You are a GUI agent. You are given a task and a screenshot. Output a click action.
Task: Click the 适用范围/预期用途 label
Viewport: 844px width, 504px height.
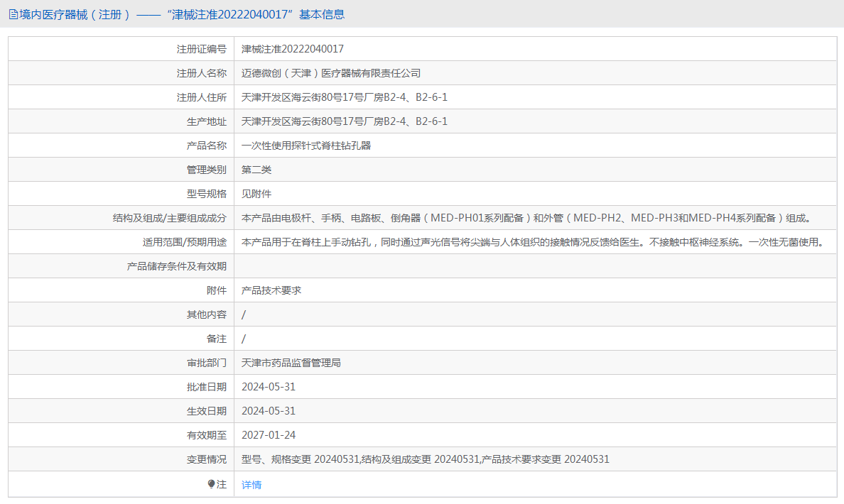click(x=185, y=242)
